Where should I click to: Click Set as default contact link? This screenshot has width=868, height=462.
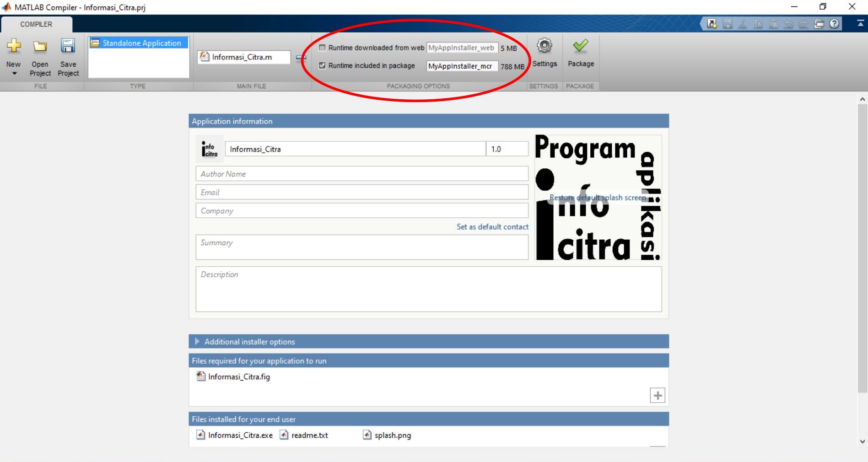[x=492, y=227]
